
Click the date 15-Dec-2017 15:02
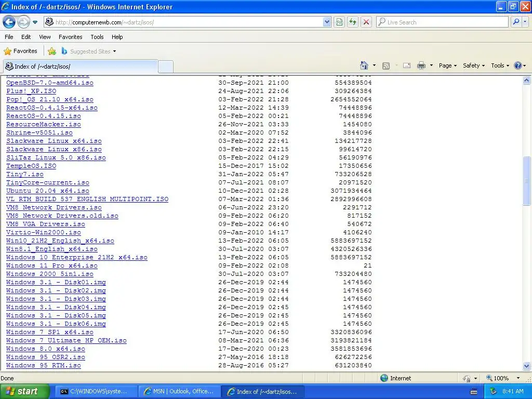pos(254,166)
